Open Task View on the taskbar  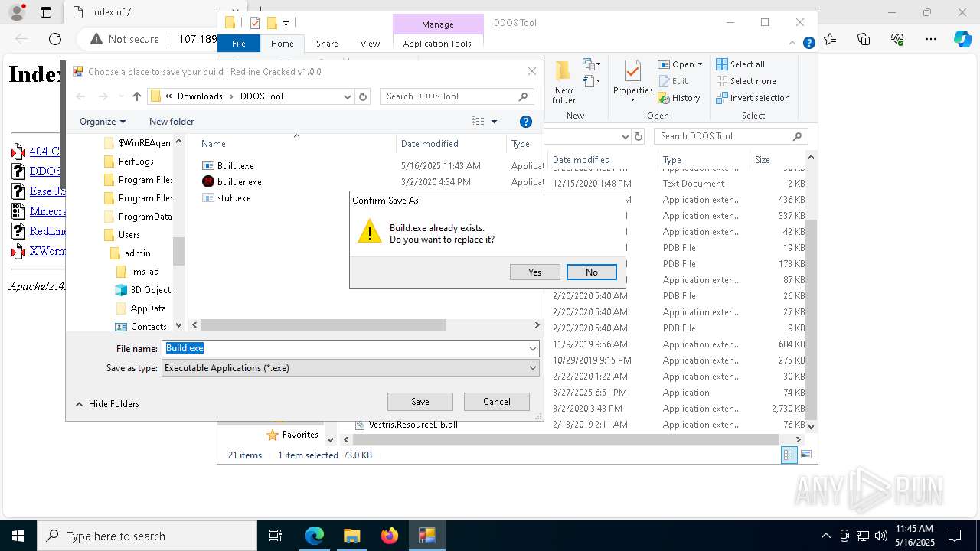(276, 536)
